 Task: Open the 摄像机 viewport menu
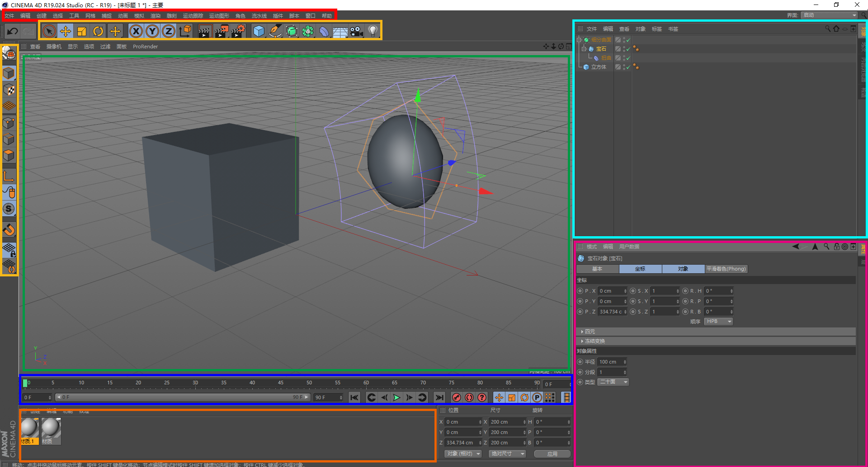coord(54,47)
